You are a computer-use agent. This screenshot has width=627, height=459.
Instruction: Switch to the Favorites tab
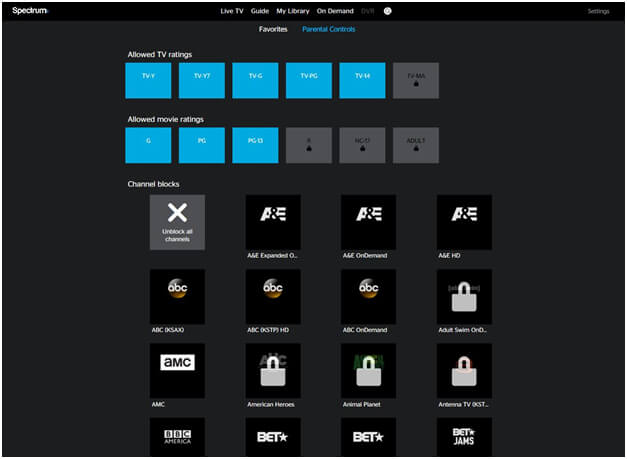pos(273,30)
